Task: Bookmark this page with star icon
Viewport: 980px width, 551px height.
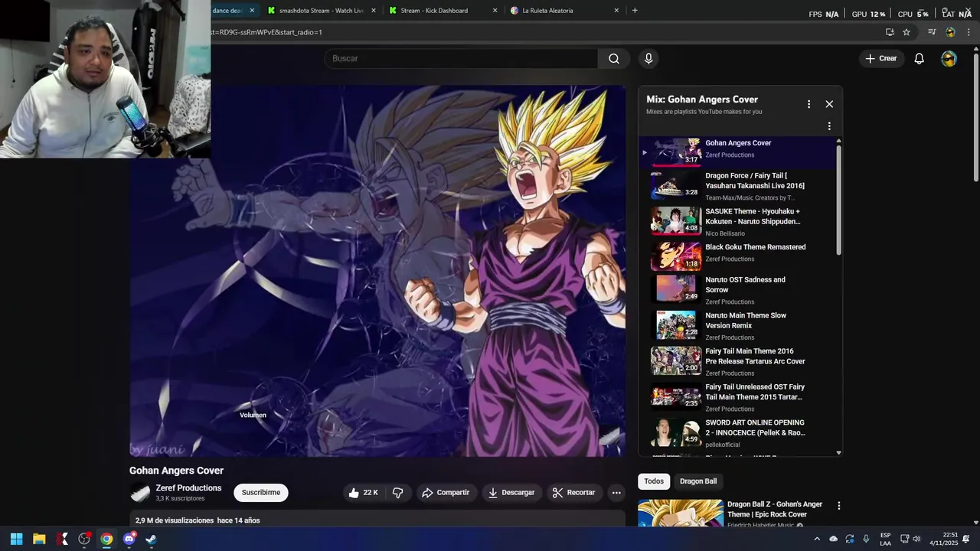Action: (906, 32)
